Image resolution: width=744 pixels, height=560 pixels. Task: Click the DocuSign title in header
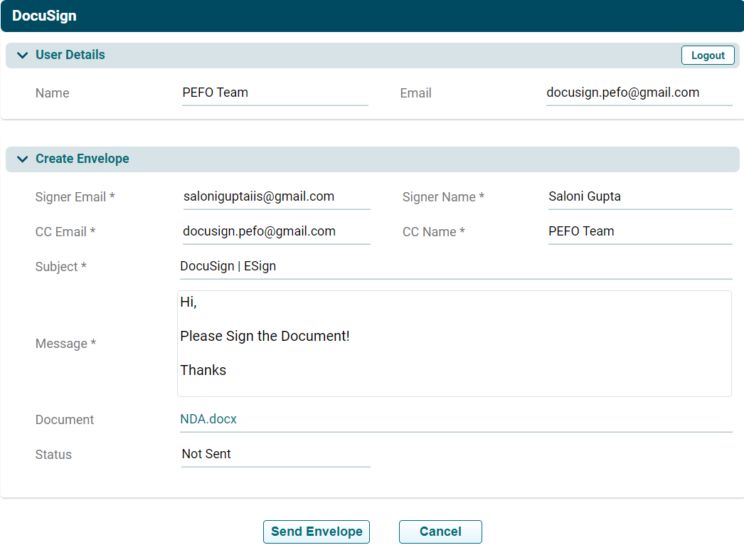coord(44,16)
